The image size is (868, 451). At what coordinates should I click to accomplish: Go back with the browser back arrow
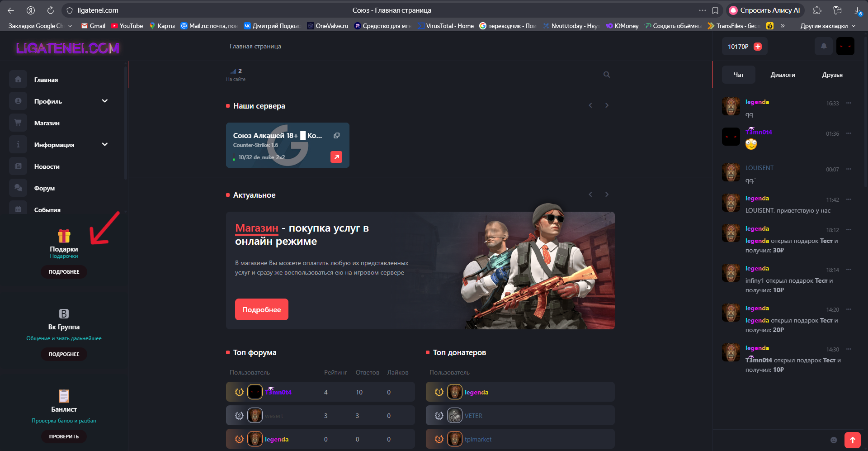pos(11,10)
